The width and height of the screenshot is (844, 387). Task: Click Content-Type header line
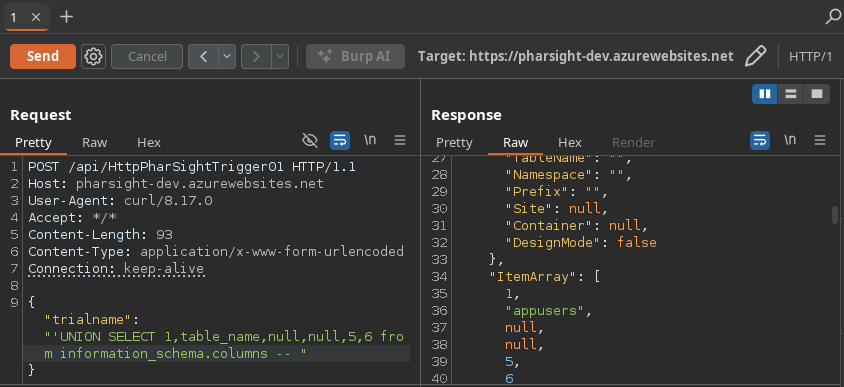(216, 251)
